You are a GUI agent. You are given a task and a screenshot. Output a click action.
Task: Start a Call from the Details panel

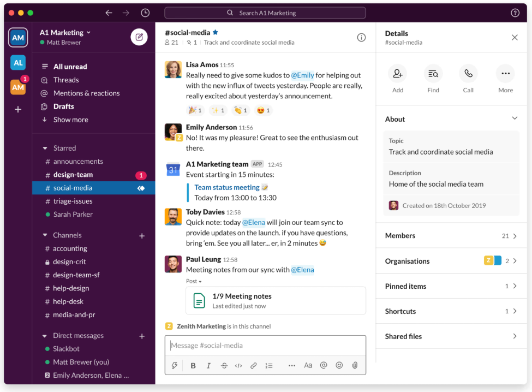[x=468, y=73]
